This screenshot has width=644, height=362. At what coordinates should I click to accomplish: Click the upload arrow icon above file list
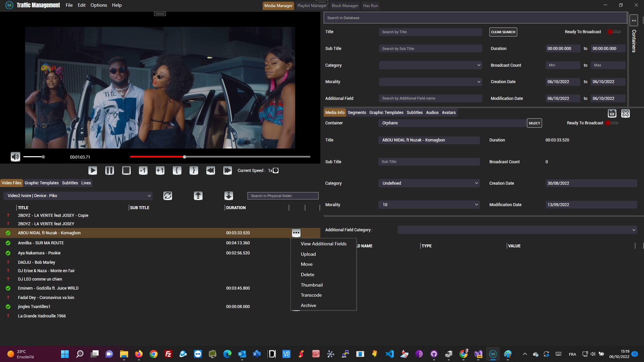pos(198,196)
